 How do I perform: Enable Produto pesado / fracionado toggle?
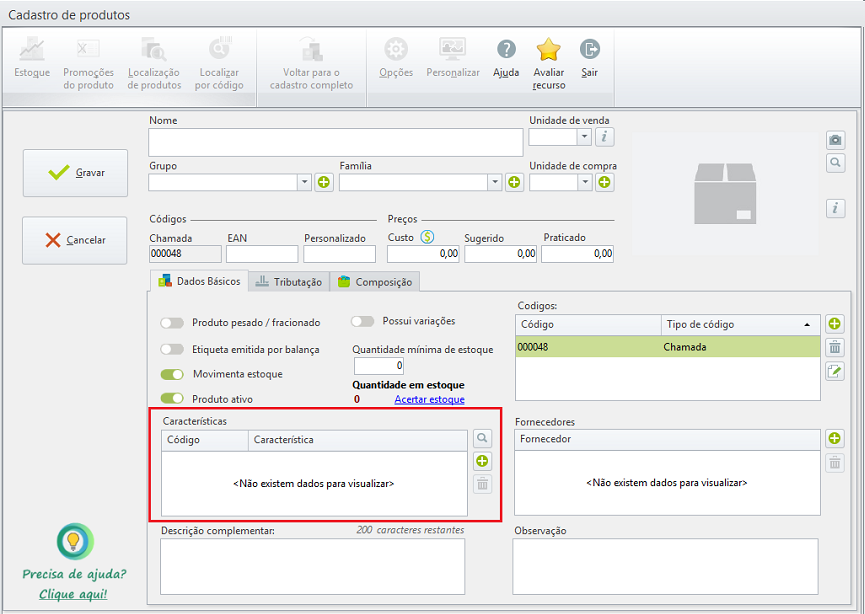click(x=173, y=323)
